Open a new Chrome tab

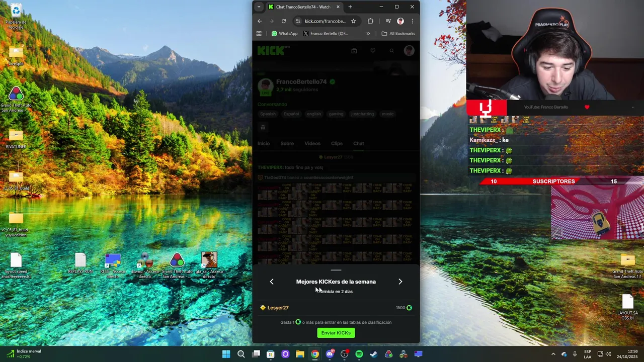(350, 7)
